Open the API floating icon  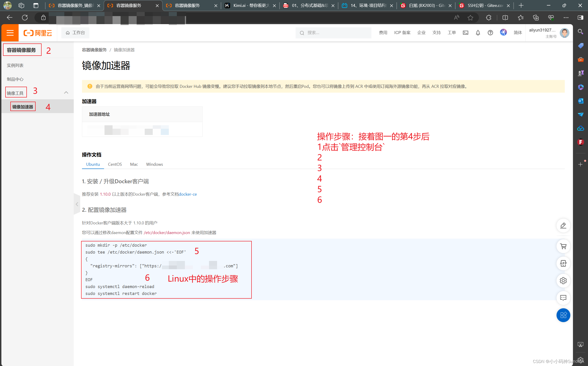pyautogui.click(x=563, y=263)
